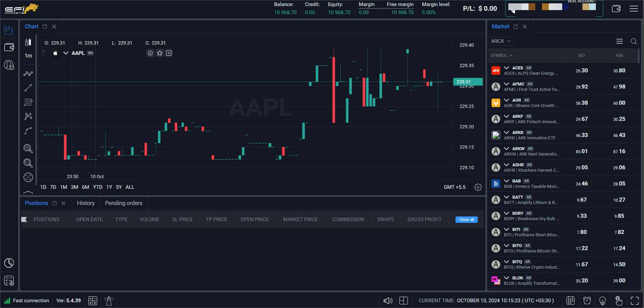
Task: Select the curve path drawing tool
Action: [28, 131]
